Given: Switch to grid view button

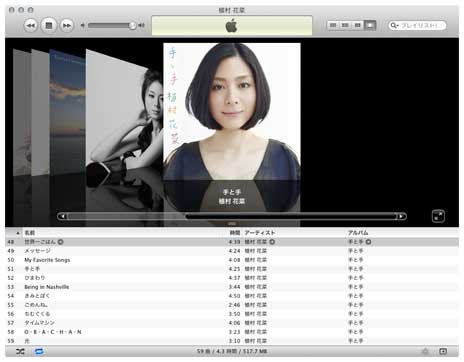Looking at the screenshot, I should [357, 25].
